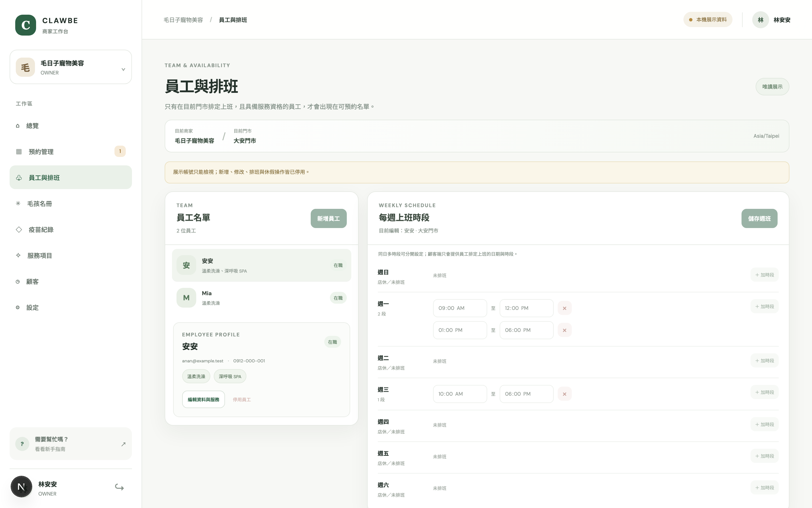This screenshot has height=508, width=812.
Task: Click the 唯讀展示 pill
Action: (772, 87)
